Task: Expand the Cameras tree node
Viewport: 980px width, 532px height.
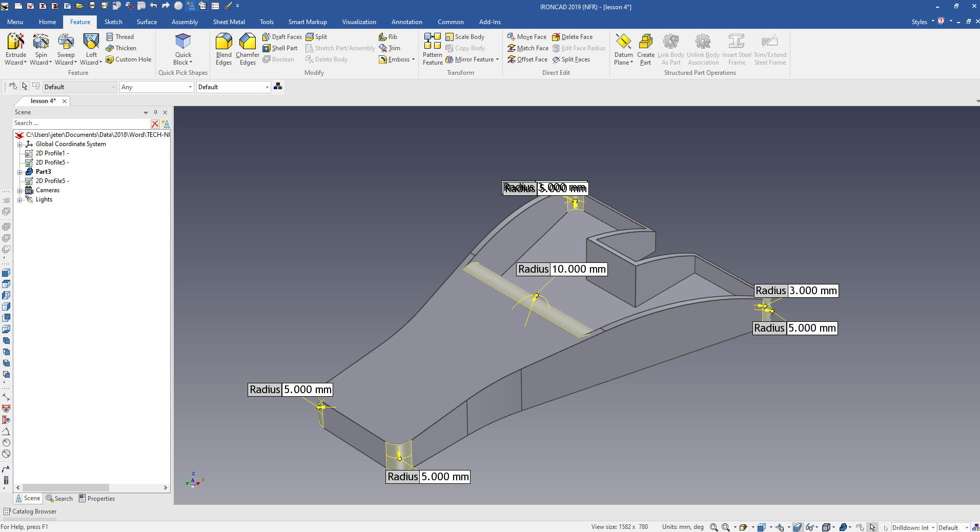Action: click(20, 190)
